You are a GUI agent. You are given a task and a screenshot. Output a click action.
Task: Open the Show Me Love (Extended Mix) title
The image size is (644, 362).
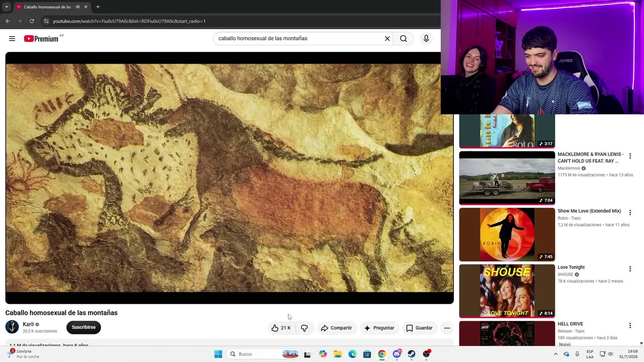tap(589, 211)
